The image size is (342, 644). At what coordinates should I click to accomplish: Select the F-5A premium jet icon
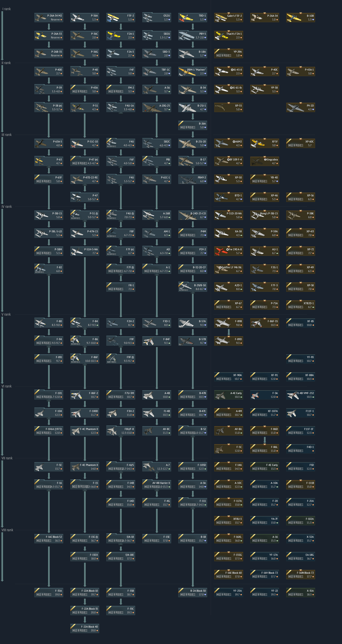255,395
